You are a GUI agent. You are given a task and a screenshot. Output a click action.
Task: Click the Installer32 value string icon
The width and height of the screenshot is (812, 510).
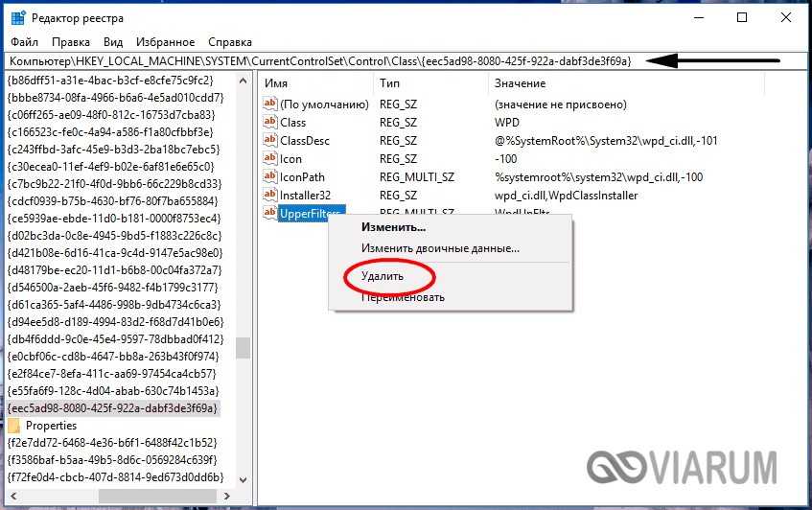(269, 195)
